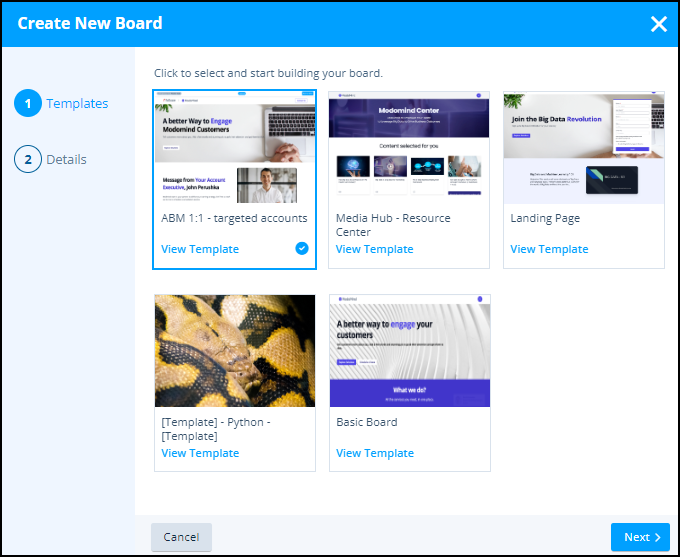Click the step 2 circle icon

[28, 159]
